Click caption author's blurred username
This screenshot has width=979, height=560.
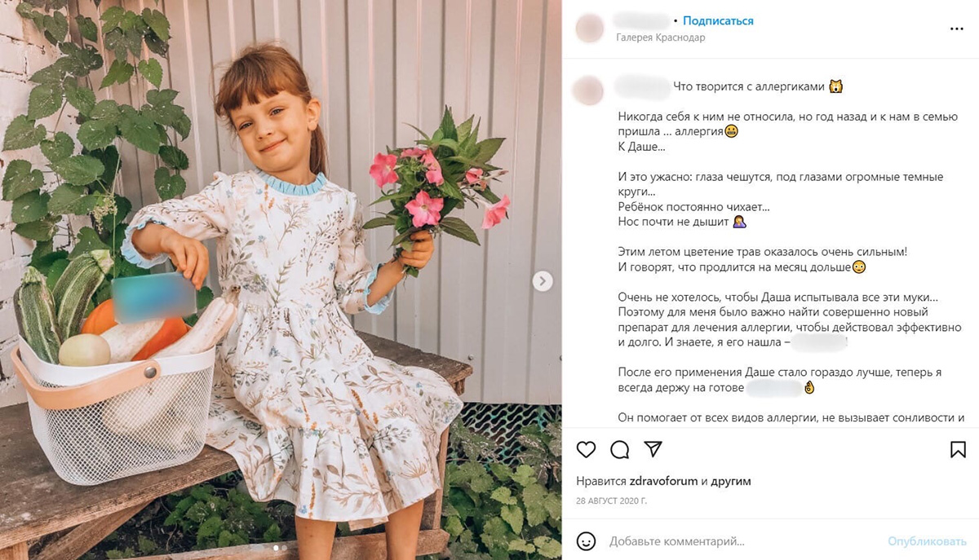(x=641, y=85)
